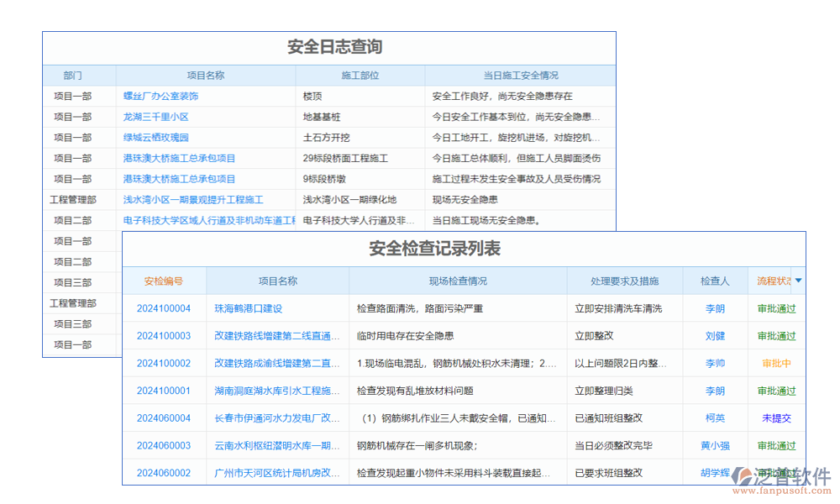This screenshot has height=504, width=840.
Task: Sort by the 安检编号 column header
Action: point(165,281)
